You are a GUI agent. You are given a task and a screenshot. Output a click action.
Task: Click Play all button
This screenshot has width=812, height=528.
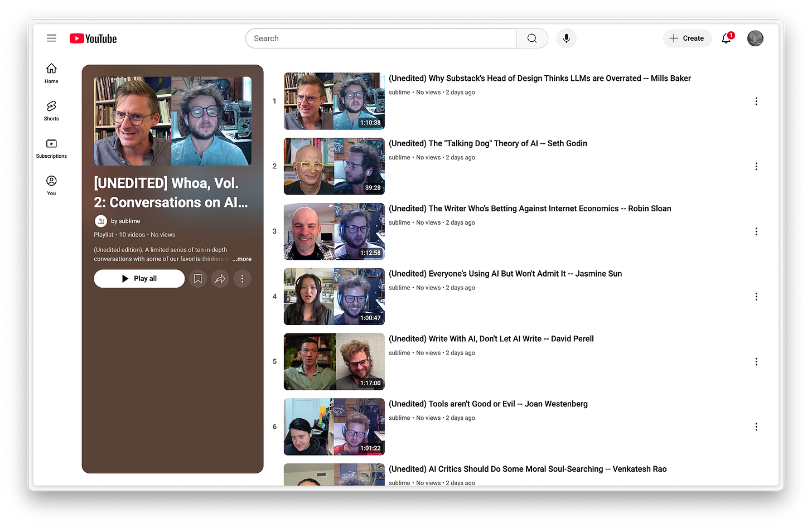click(139, 279)
